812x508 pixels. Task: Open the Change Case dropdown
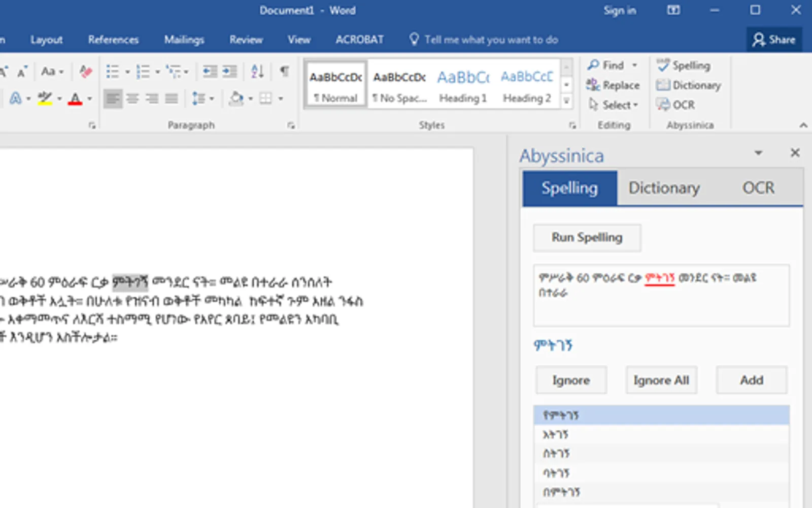(52, 72)
